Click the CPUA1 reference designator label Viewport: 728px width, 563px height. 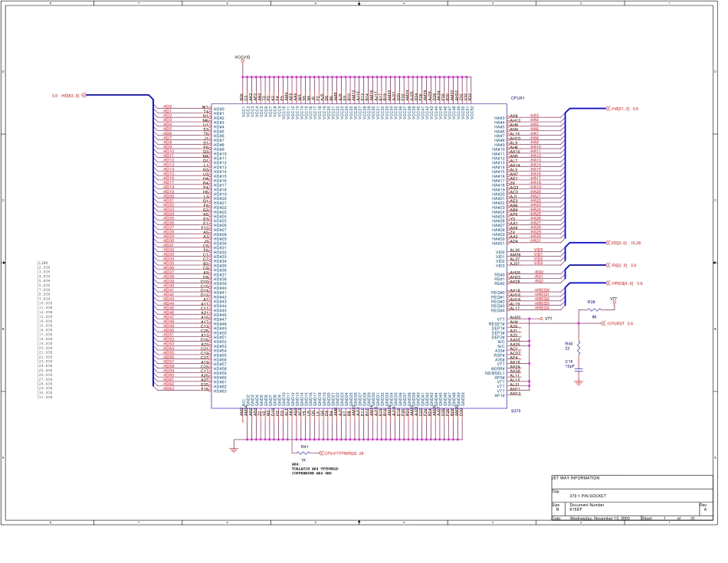(517, 99)
